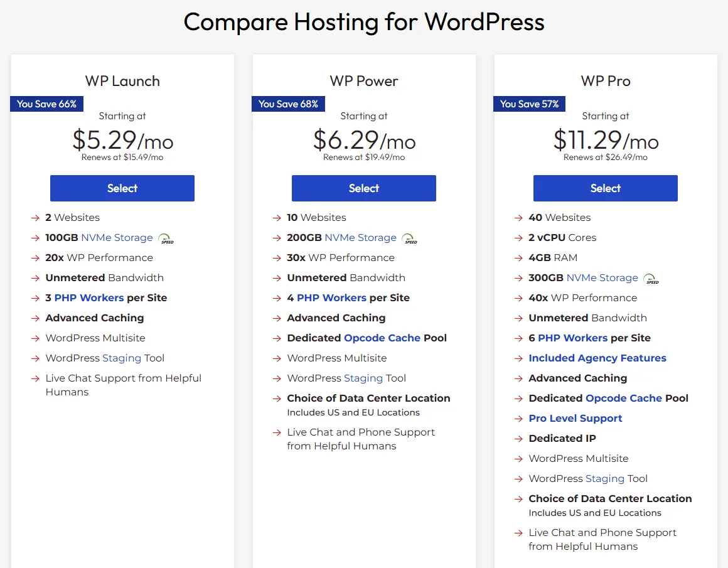Open Staging link in WP Launch list
The width and height of the screenshot is (728, 568).
122,358
